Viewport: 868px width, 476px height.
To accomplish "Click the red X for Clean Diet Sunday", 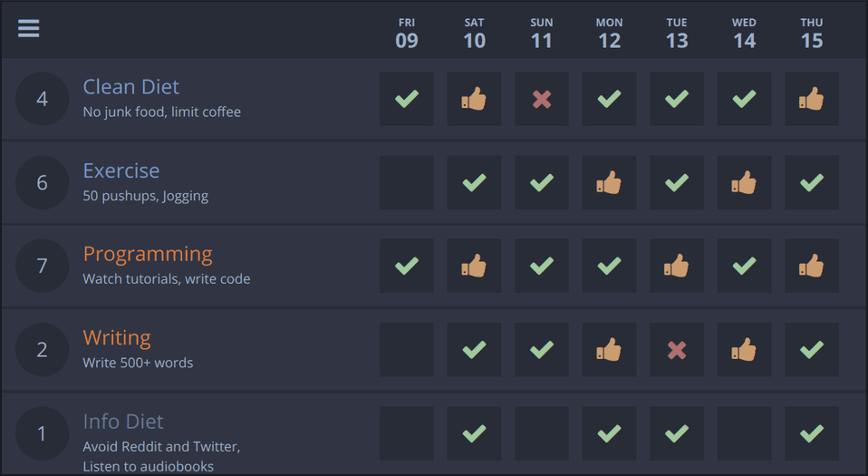I will pyautogui.click(x=542, y=99).
